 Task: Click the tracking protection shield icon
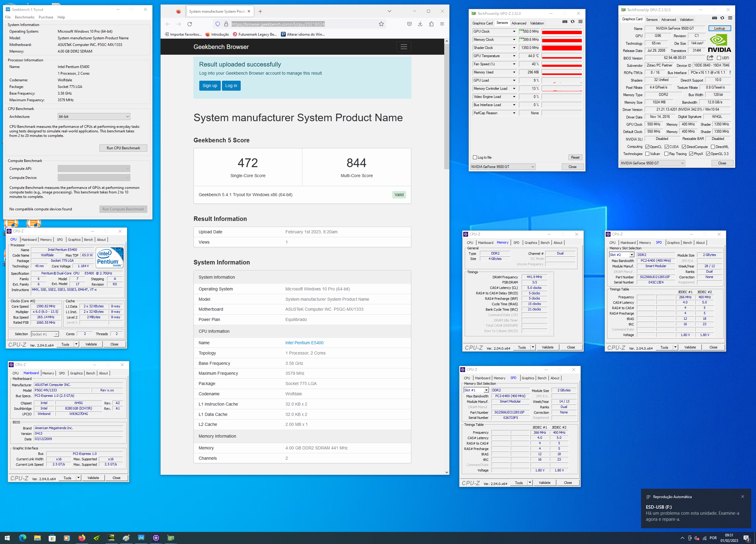[218, 24]
